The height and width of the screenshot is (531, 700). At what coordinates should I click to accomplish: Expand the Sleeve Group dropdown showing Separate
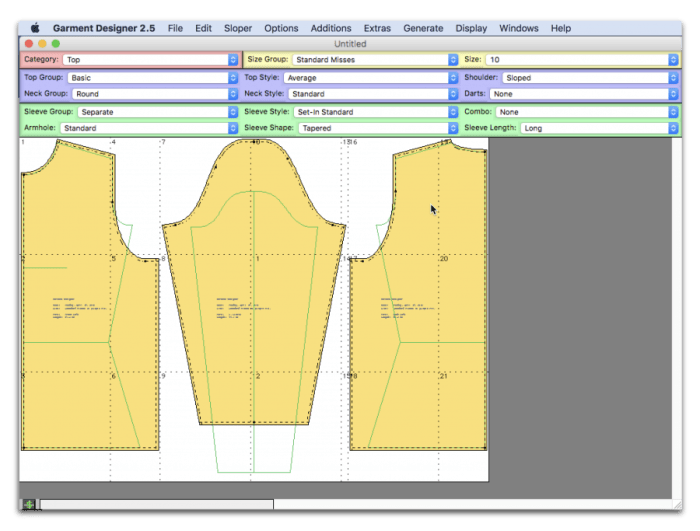(158, 112)
